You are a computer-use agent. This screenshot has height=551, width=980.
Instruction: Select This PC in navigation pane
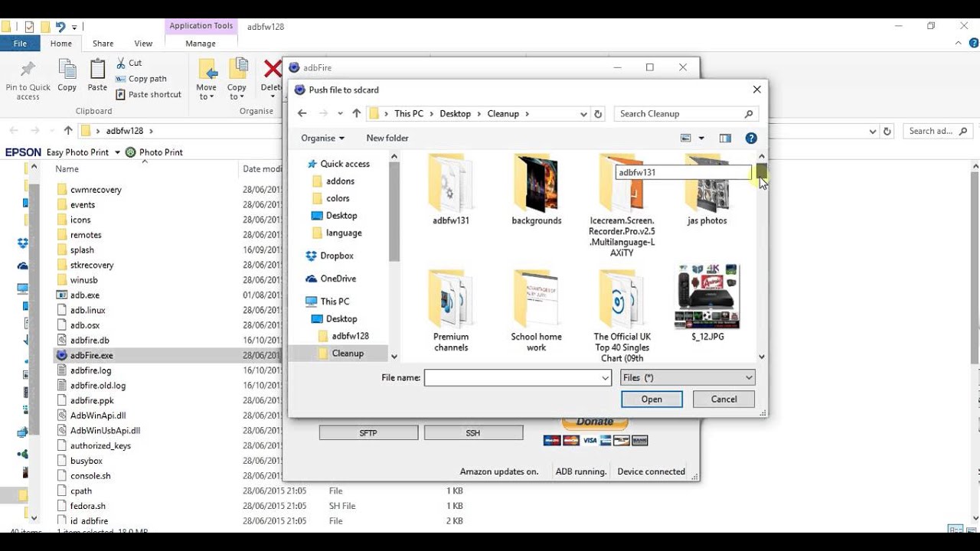point(327,302)
